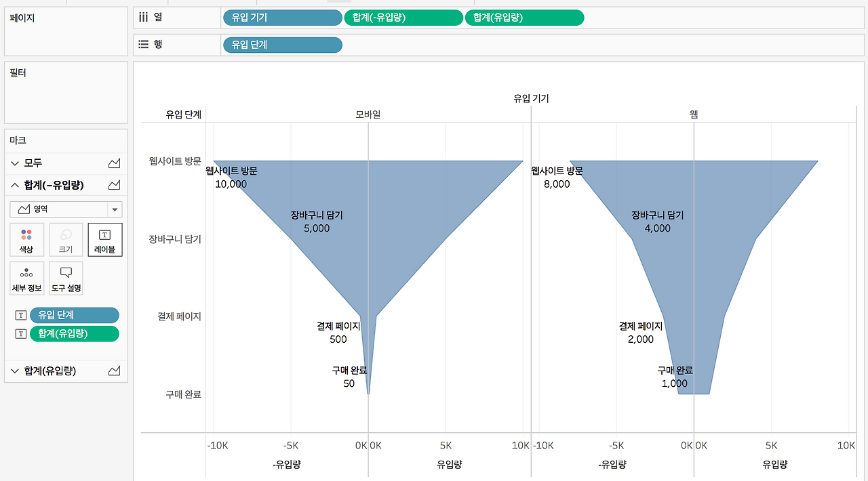
Task: Select the 합계(-유입량) pill on columns shelf
Action: tap(403, 18)
